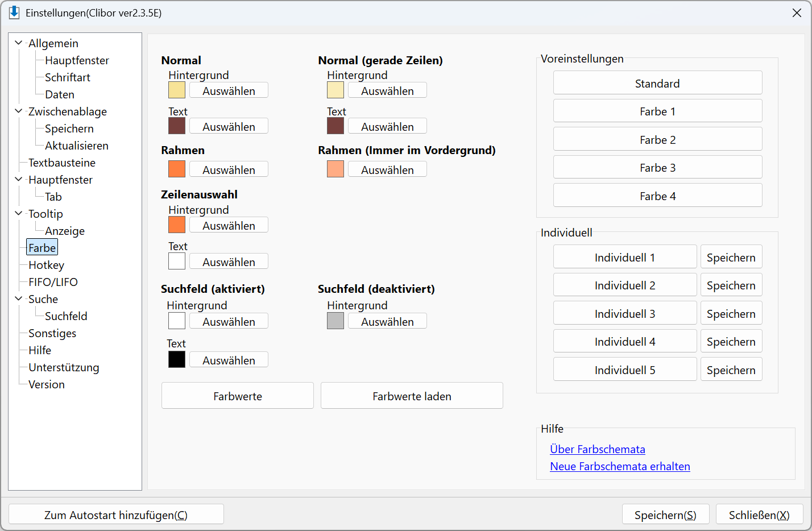The height and width of the screenshot is (531, 812).
Task: Apply the Farbe 4 preset
Action: pos(657,196)
